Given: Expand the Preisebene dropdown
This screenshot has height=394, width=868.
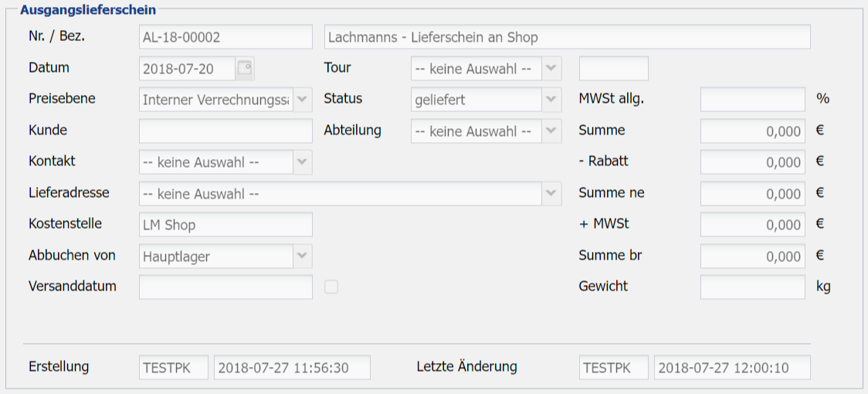Looking at the screenshot, I should coord(302,100).
